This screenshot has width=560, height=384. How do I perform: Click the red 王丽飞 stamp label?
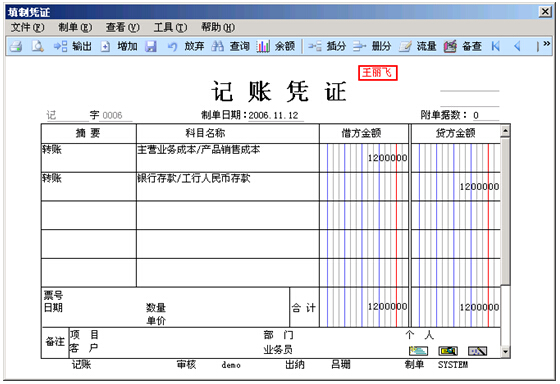[x=378, y=73]
